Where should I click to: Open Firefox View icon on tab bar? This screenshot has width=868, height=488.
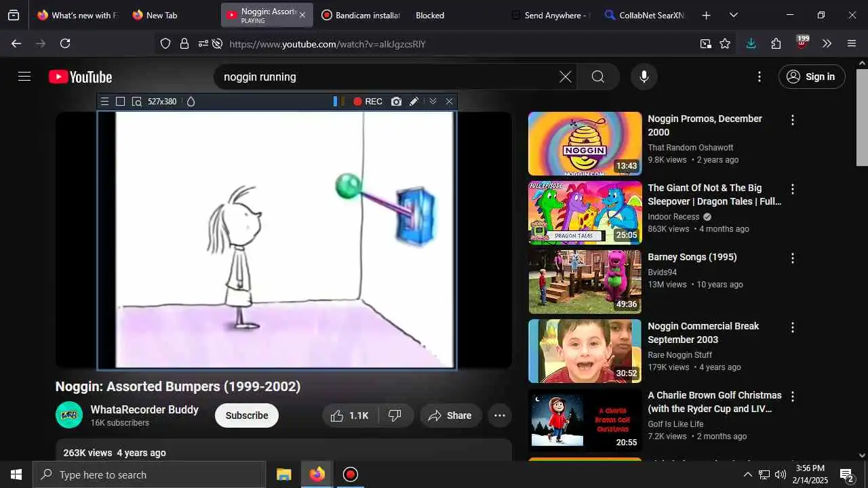(14, 15)
